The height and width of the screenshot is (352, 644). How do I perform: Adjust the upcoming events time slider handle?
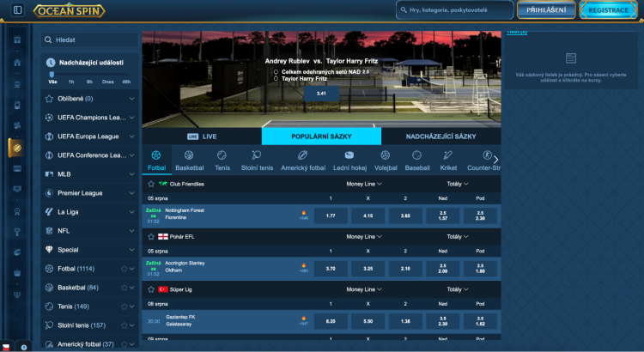52,75
